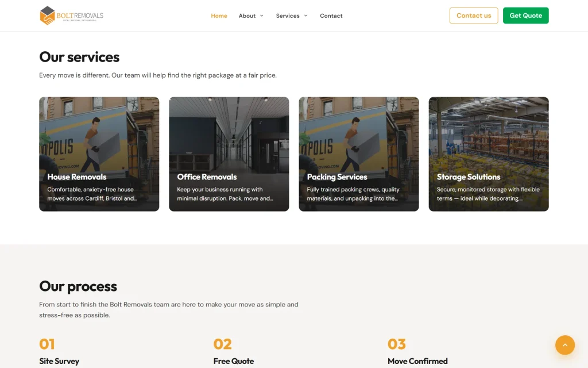Image resolution: width=588 pixels, height=368 pixels.
Task: Click the Office Removals card description text
Action: click(x=225, y=194)
